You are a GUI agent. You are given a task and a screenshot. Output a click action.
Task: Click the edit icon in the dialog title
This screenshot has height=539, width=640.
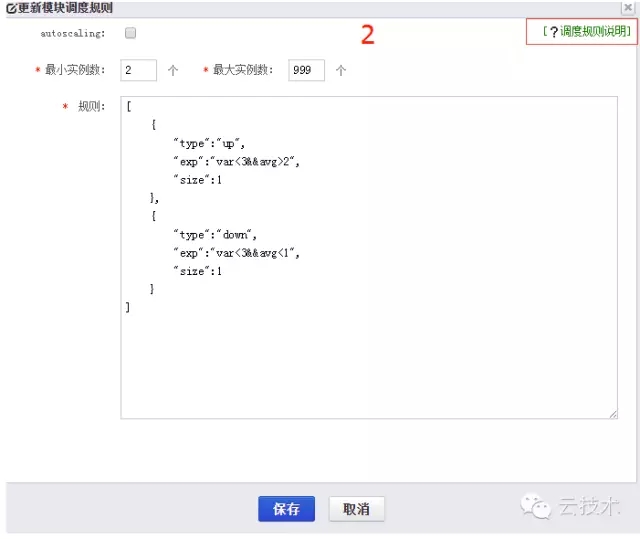click(x=11, y=8)
